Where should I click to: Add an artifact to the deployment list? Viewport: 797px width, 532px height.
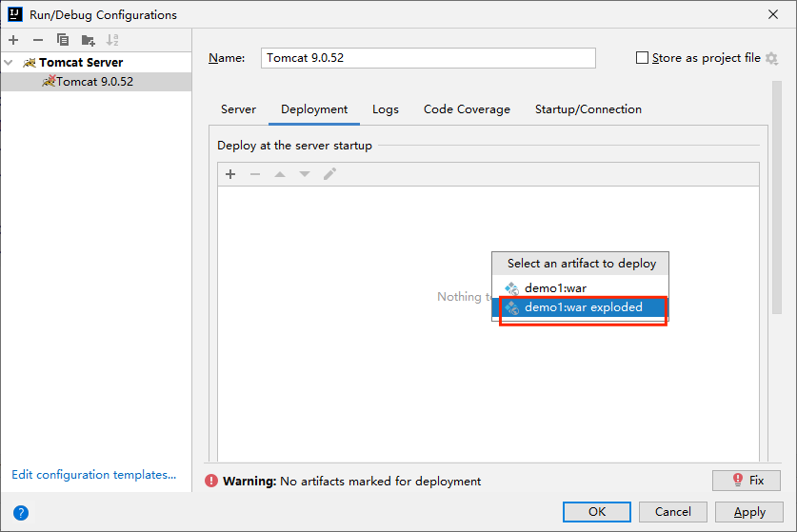[x=230, y=174]
